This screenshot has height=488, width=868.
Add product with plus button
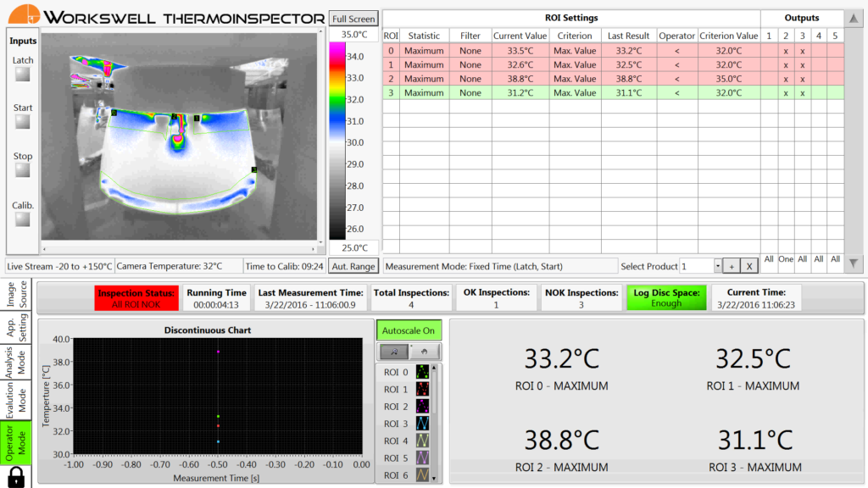[x=732, y=266]
